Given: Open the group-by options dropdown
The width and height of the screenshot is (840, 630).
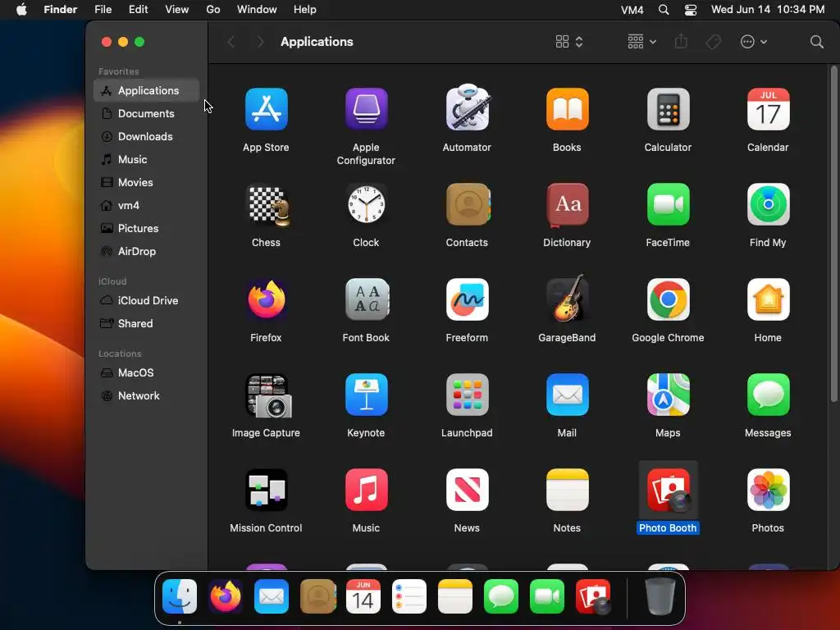Looking at the screenshot, I should 641,42.
